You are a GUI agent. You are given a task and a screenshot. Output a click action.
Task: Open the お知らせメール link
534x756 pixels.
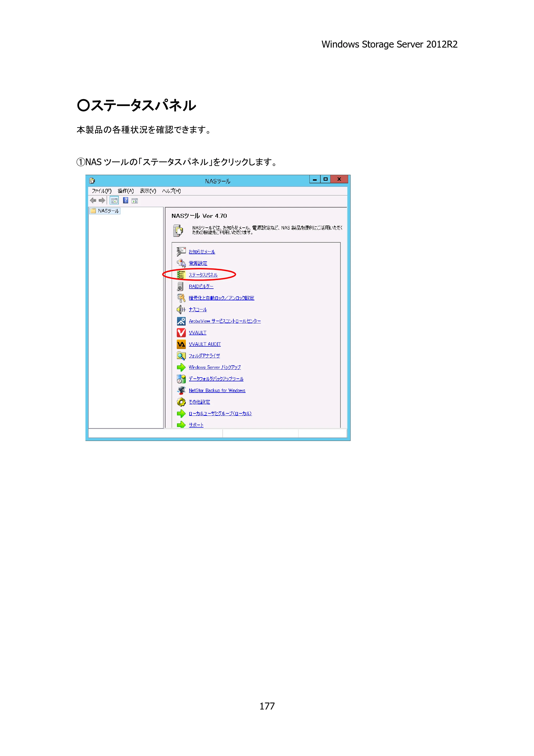pos(202,252)
